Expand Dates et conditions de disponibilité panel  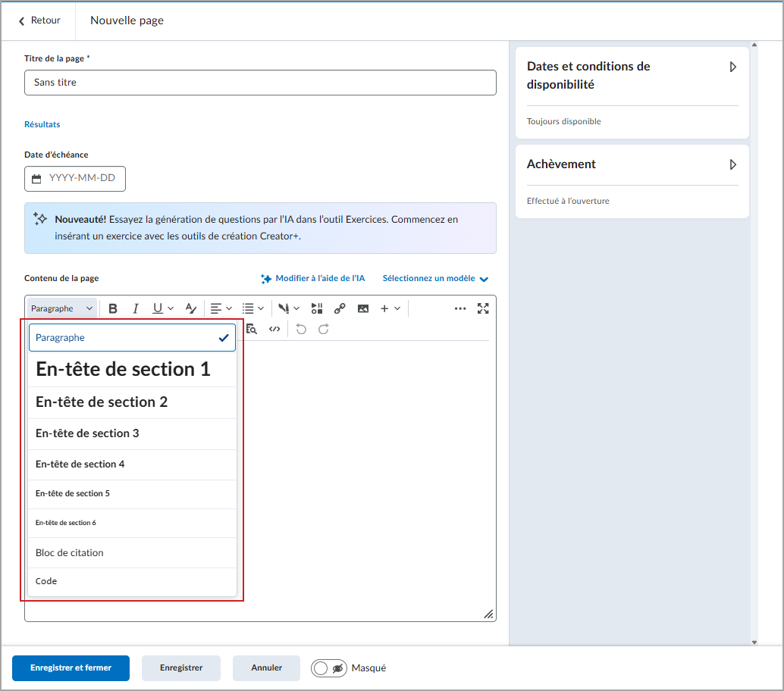click(733, 67)
